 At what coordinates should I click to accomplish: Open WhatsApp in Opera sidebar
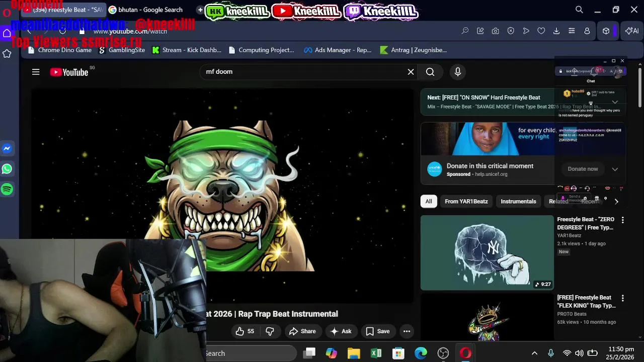tap(7, 169)
